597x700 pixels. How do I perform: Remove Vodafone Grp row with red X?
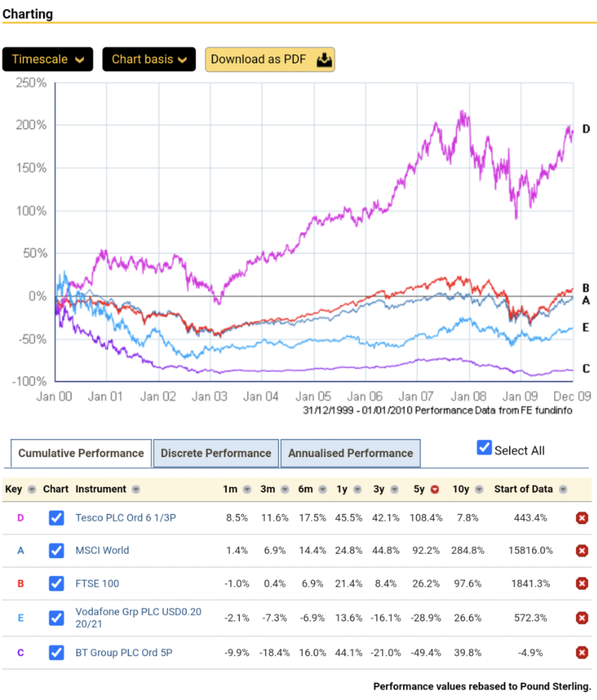[582, 618]
